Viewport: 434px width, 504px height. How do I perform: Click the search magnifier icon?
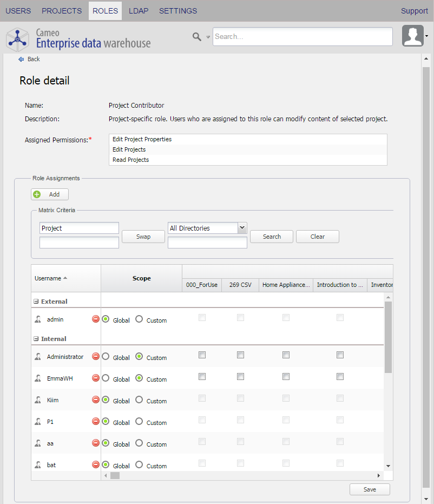click(x=197, y=36)
